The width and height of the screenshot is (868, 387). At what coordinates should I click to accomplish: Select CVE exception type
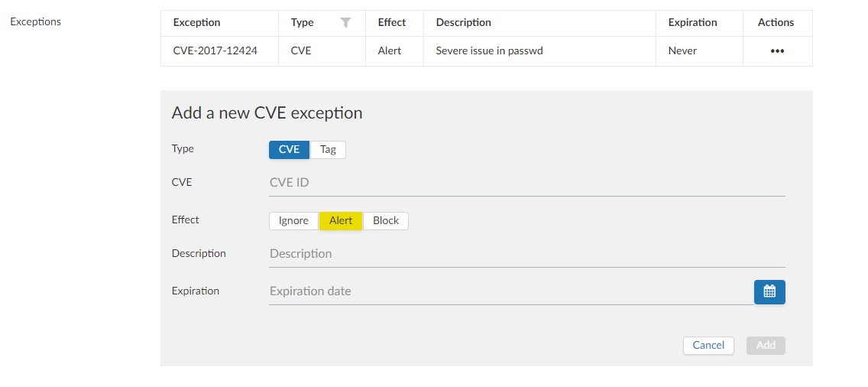click(289, 150)
